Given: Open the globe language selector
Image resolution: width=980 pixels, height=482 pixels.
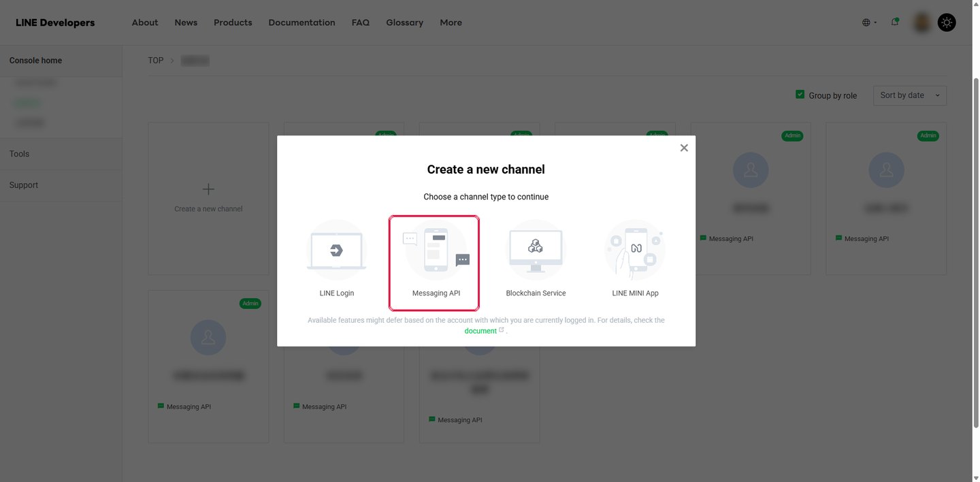Looking at the screenshot, I should (x=869, y=22).
